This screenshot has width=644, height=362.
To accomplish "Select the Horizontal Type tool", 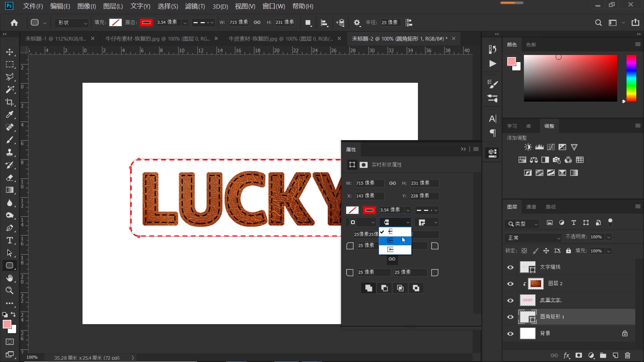I will tap(9, 240).
